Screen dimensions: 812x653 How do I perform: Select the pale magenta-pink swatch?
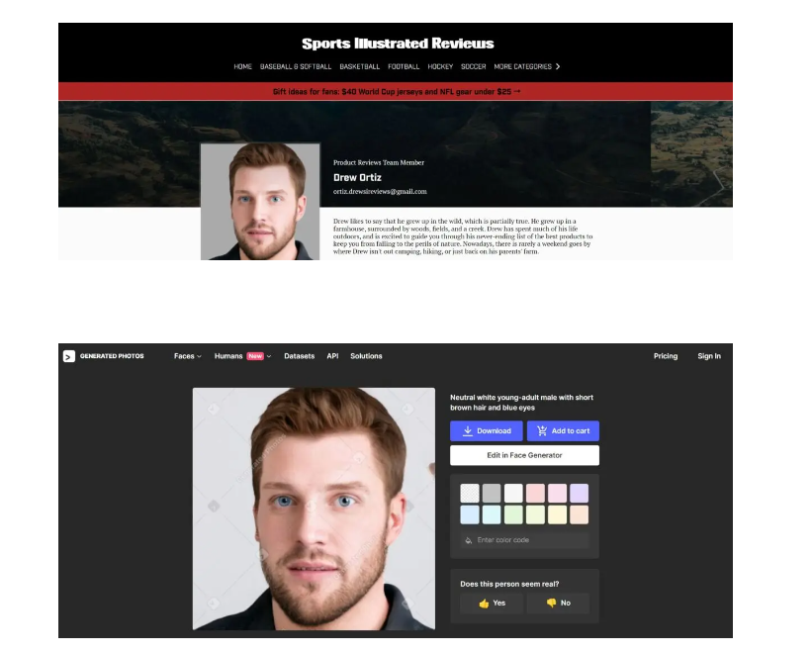pos(557,494)
